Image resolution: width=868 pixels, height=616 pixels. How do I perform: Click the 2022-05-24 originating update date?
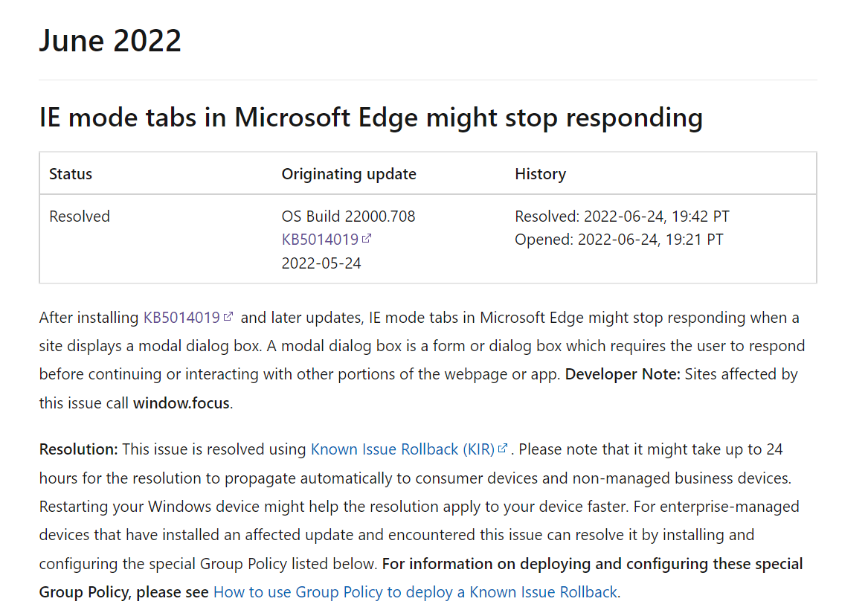tap(321, 263)
